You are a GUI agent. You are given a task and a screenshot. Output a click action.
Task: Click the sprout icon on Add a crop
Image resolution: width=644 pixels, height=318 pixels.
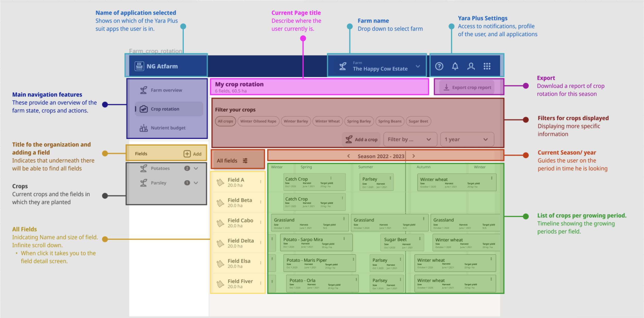tap(349, 139)
